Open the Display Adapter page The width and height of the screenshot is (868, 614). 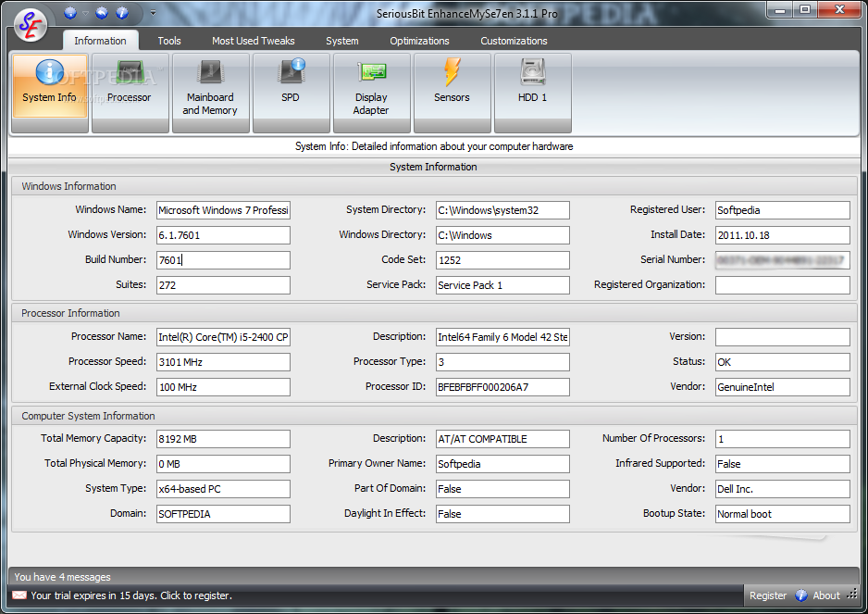coord(371,94)
